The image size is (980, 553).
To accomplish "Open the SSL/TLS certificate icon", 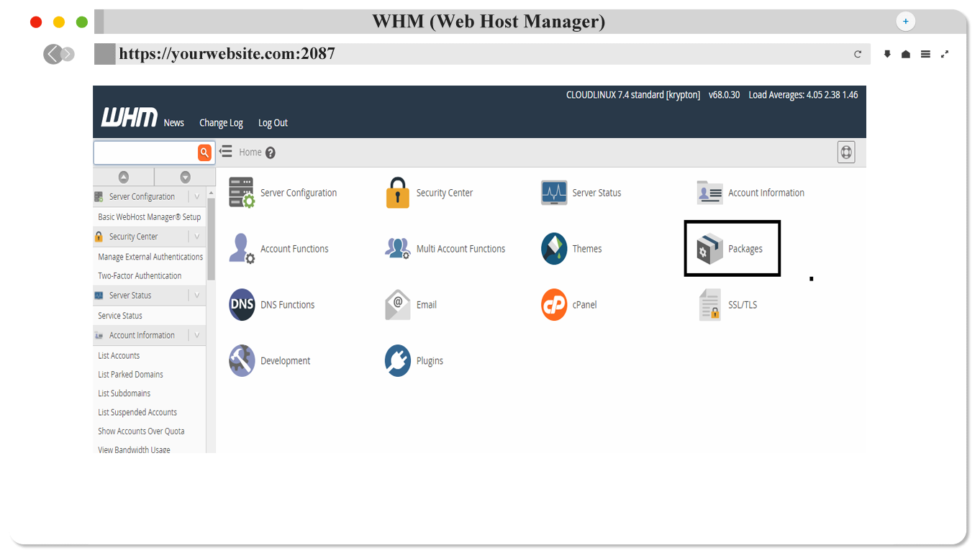I will [x=710, y=305].
